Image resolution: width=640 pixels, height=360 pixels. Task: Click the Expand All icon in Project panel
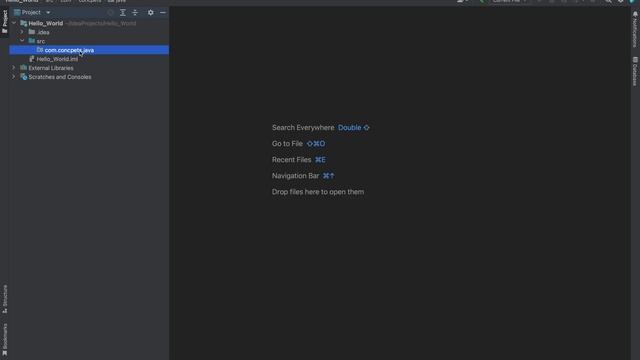coord(122,13)
